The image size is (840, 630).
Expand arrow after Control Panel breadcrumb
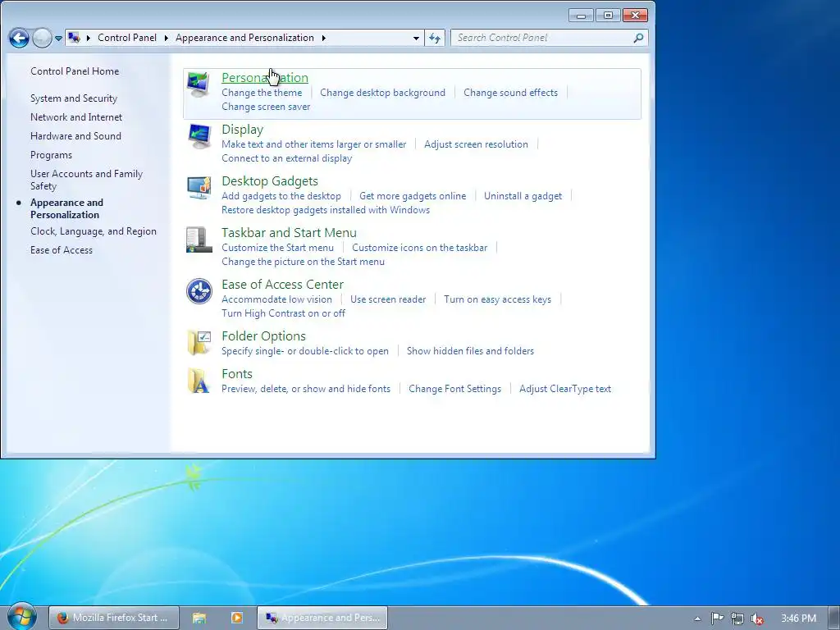pos(166,38)
